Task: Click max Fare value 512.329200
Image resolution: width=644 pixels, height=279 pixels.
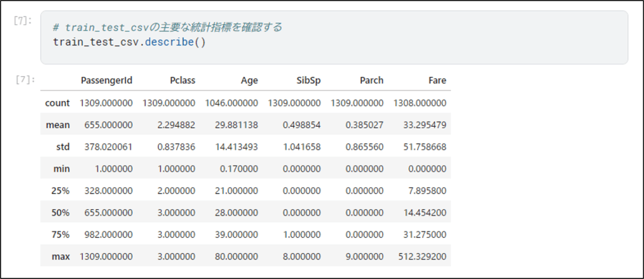Action: point(423,256)
